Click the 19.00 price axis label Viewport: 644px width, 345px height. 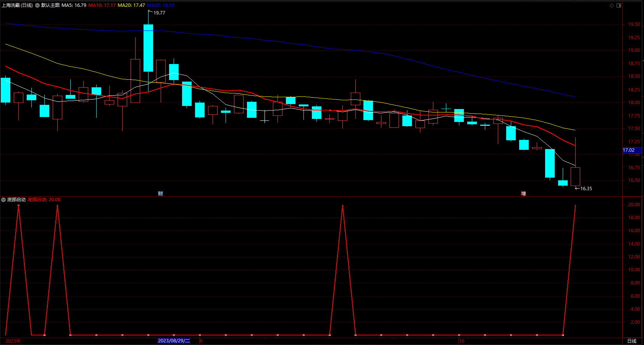pyautogui.click(x=634, y=50)
